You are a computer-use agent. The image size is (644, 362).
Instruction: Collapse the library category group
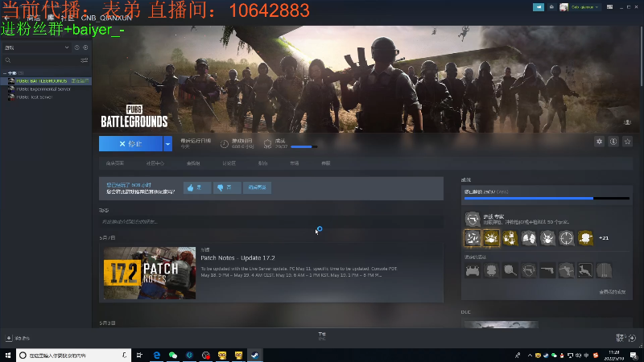[5, 73]
